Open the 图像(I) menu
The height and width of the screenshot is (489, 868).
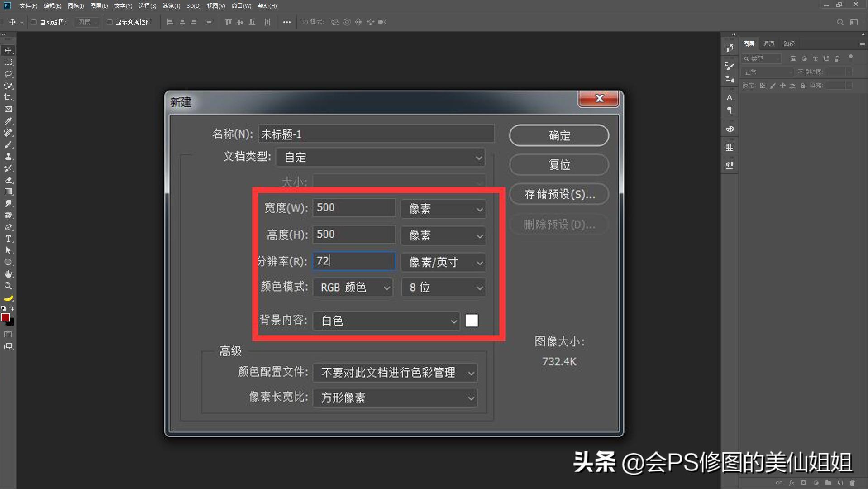[76, 6]
